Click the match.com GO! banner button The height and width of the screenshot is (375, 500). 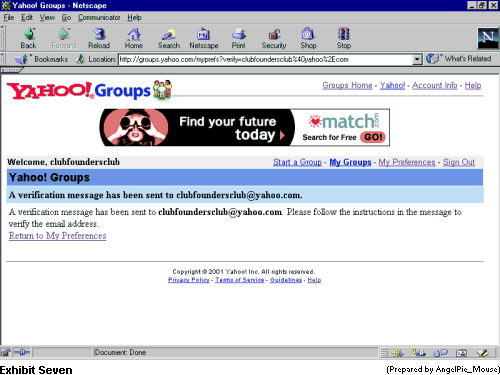[373, 137]
